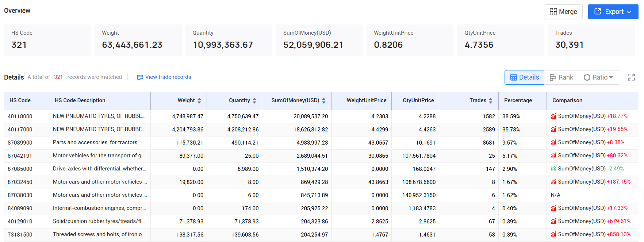644x242 pixels.
Task: Click description 'Internal-combustion engines'
Action: pyautogui.click(x=99, y=208)
